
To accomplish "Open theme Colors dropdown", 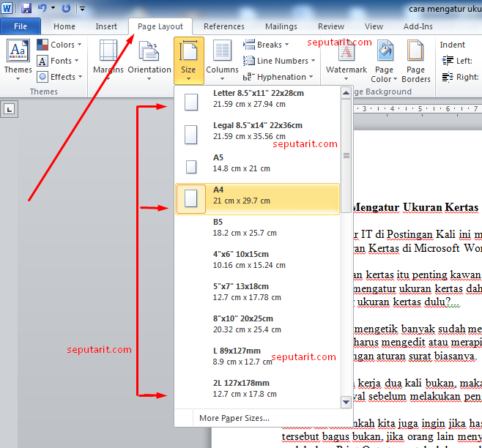I will [59, 45].
